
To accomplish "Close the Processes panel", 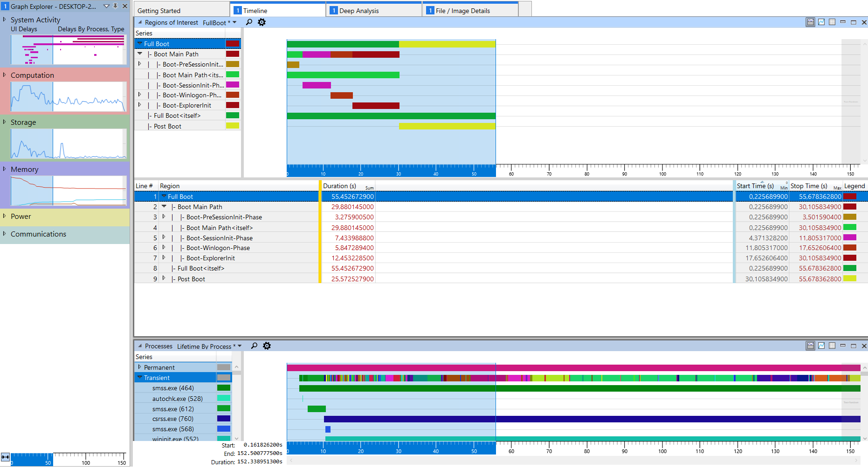I will pos(864,346).
